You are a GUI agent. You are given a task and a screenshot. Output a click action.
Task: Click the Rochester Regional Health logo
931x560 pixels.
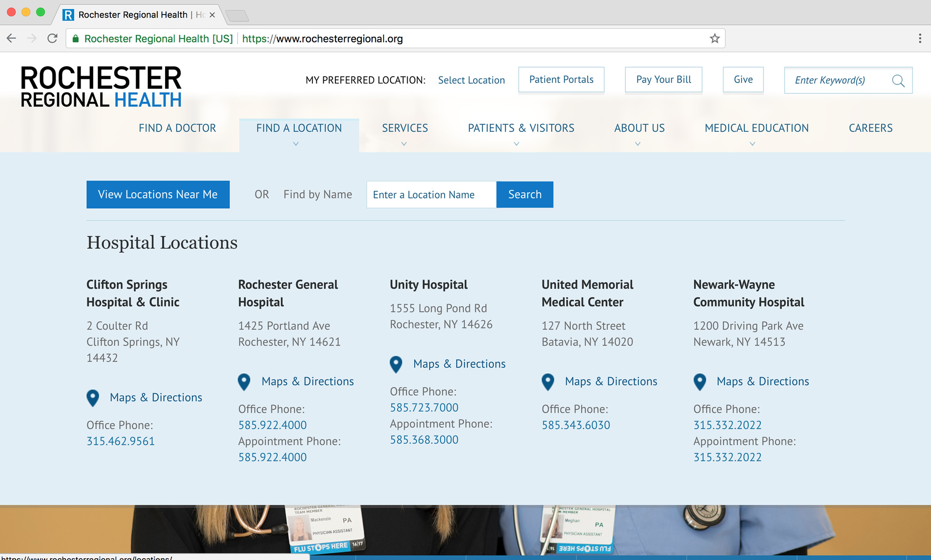coord(101,86)
